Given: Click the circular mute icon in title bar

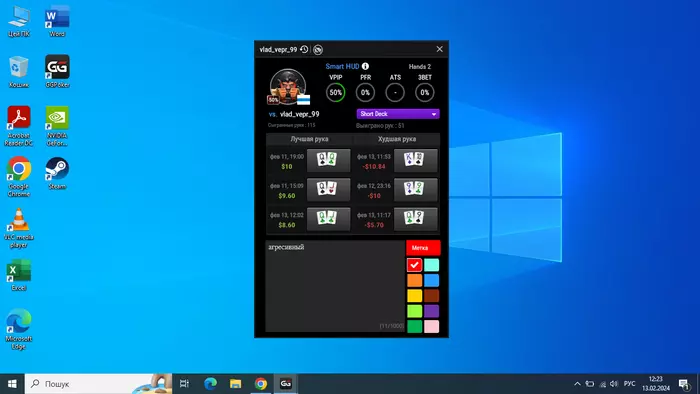Looking at the screenshot, I should (x=318, y=50).
